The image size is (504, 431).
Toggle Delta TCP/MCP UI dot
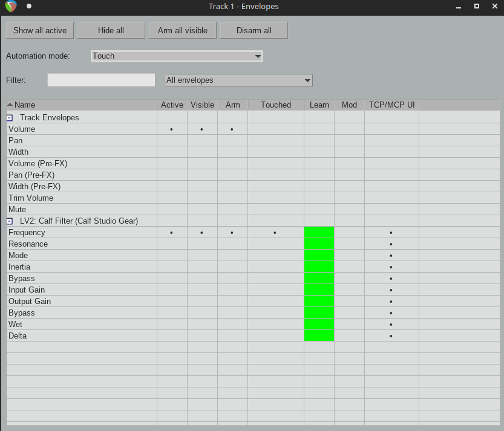391,336
